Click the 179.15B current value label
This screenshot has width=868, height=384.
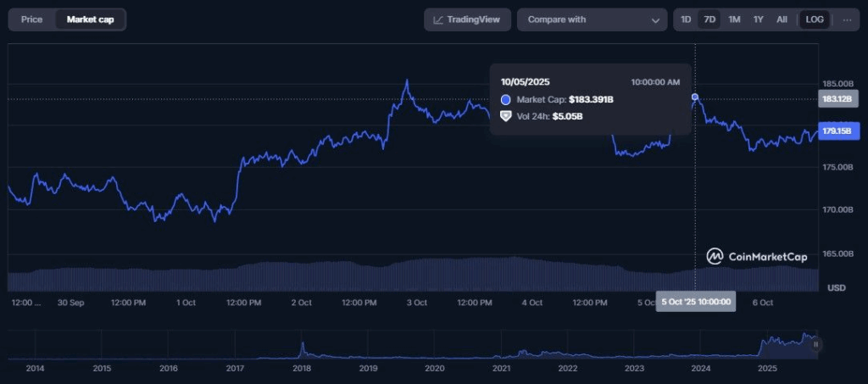coord(837,131)
